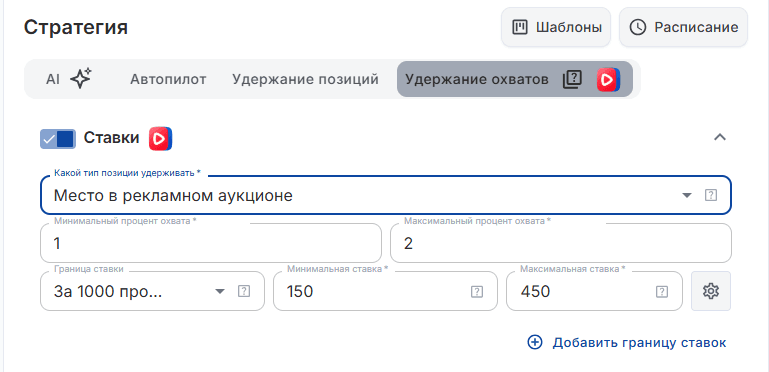Open the Шаблоны templates button
This screenshot has height=372, width=769.
coord(556,27)
